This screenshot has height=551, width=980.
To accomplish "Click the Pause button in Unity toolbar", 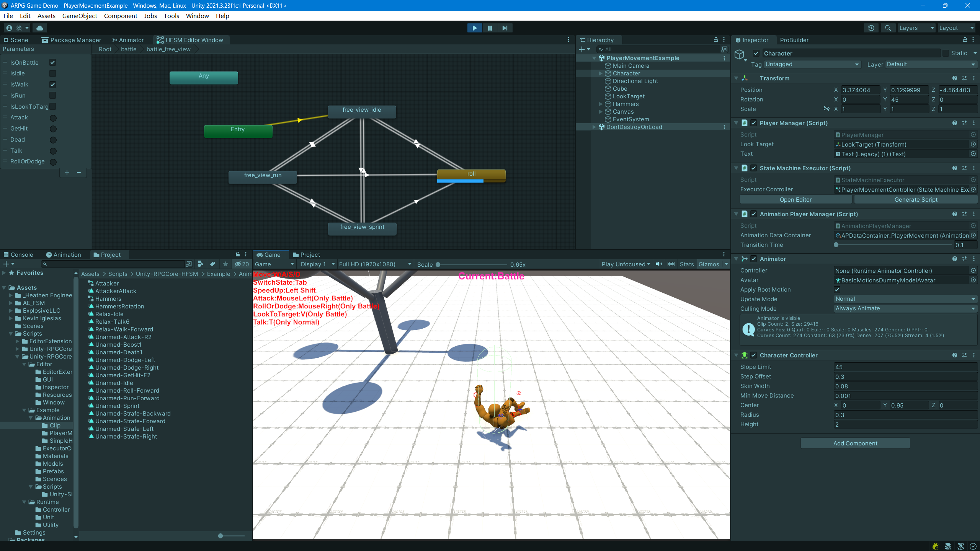I will tap(489, 28).
